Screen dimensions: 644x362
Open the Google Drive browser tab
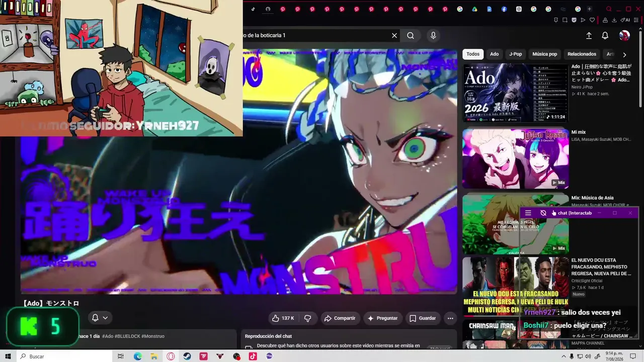click(474, 9)
